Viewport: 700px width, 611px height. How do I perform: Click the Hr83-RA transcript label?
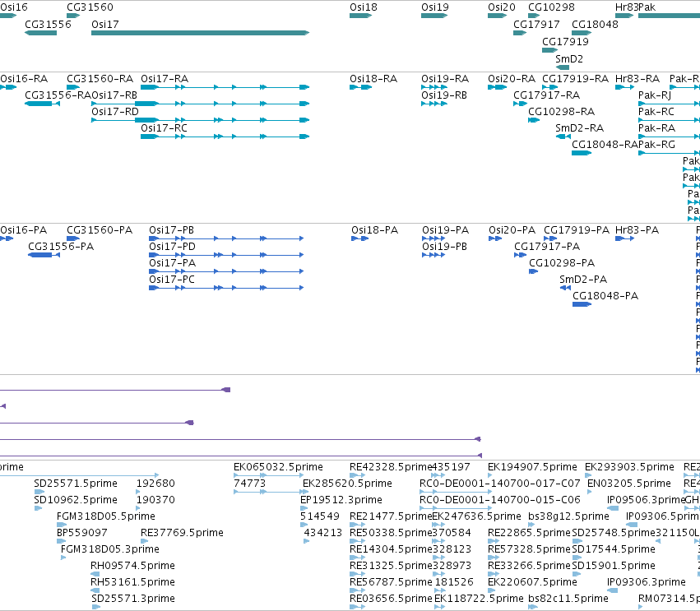637,79
